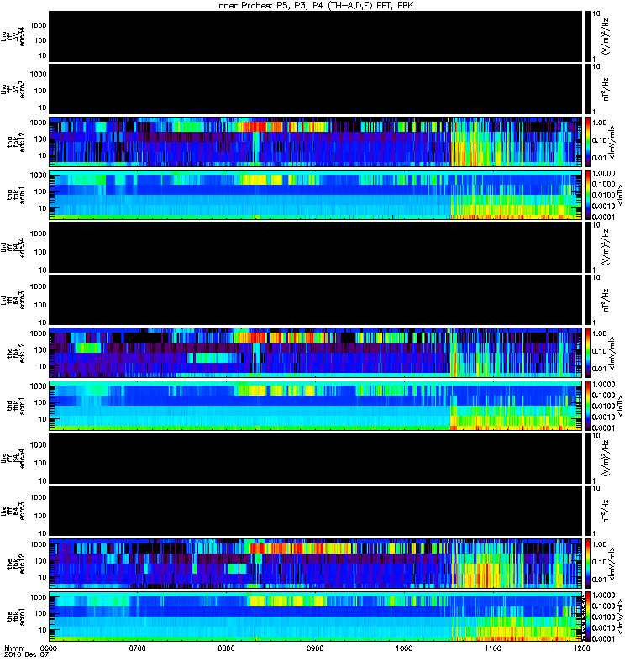Click the thd fbk edc12 spectrogram panel
Viewport: 630px width, 672px height.
[316, 353]
